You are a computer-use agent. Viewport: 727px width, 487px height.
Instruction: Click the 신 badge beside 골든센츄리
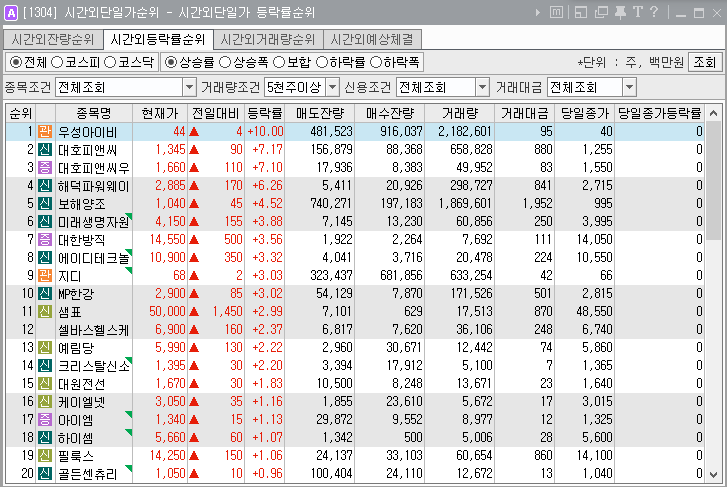45,474
